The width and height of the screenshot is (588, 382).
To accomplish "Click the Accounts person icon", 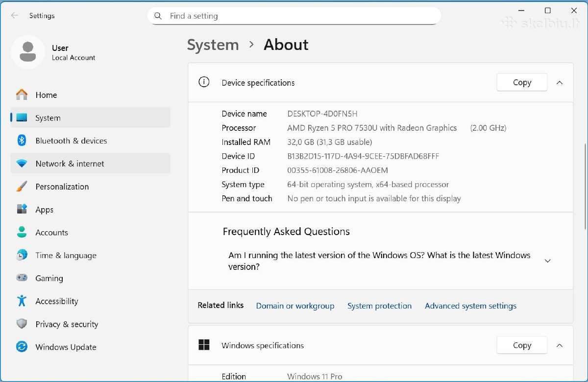I will [x=22, y=232].
